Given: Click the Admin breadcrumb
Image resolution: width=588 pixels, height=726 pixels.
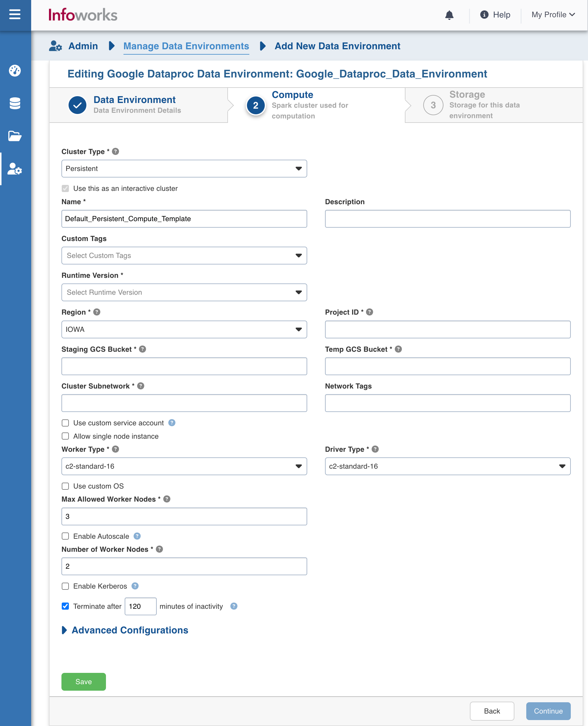Looking at the screenshot, I should [83, 46].
